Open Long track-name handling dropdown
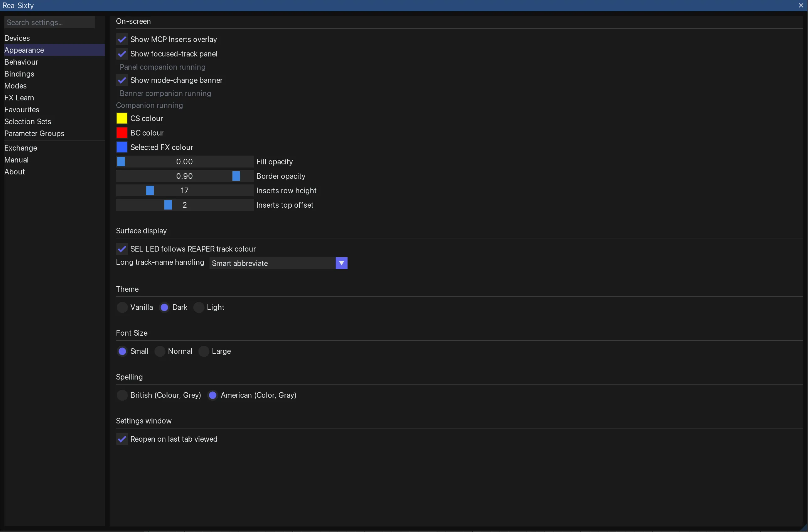 (x=279, y=263)
